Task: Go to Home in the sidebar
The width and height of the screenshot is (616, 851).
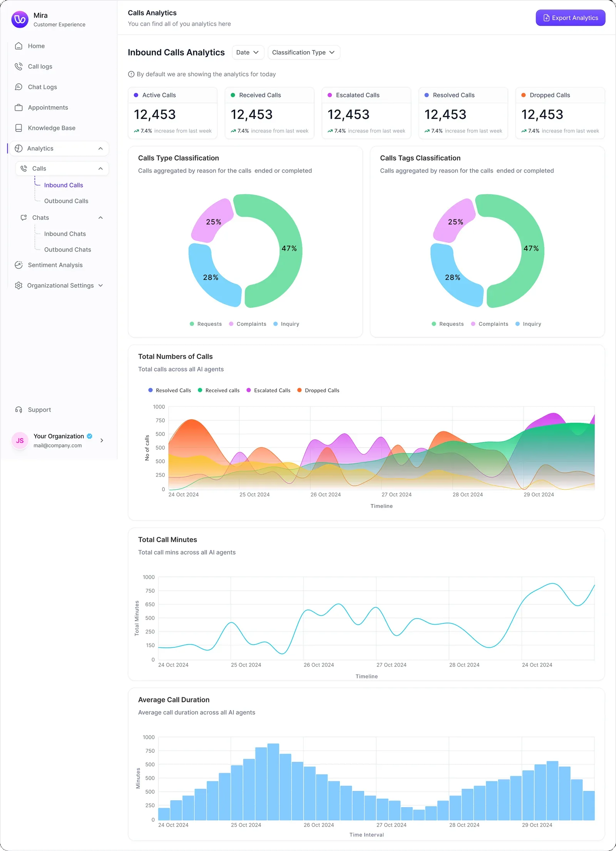Action: coord(36,46)
